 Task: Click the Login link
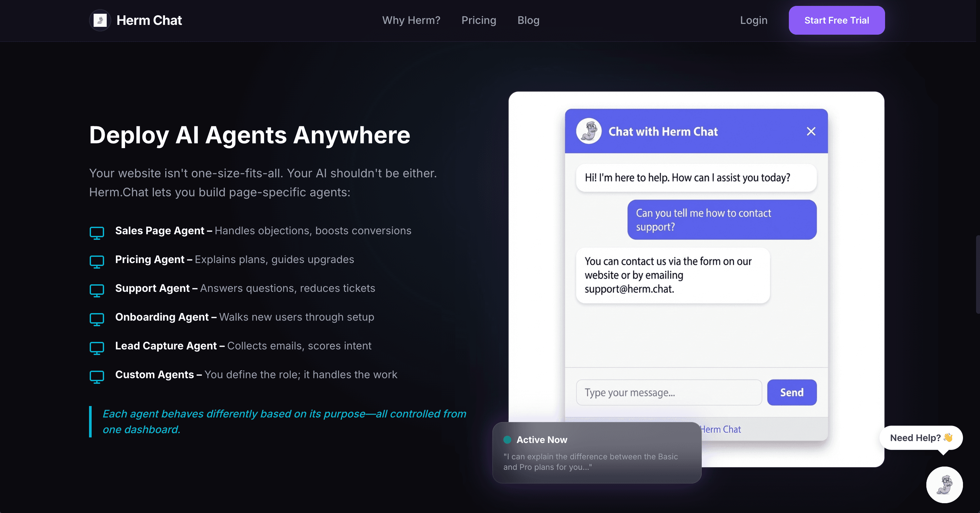753,20
